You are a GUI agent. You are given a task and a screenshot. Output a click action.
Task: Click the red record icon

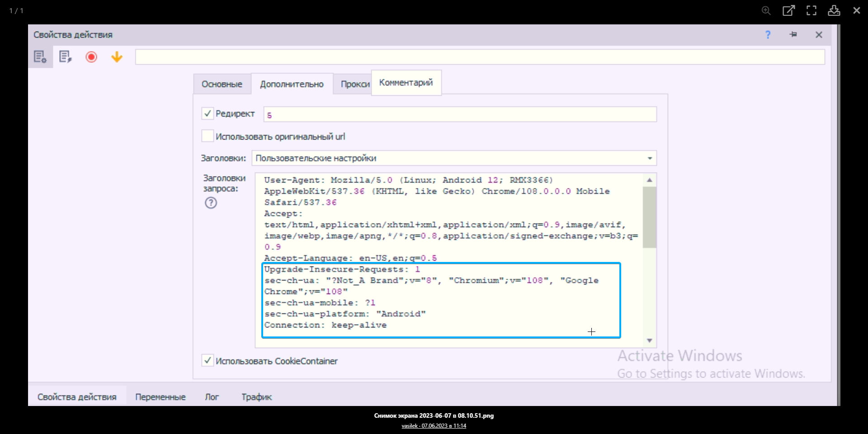pyautogui.click(x=91, y=57)
